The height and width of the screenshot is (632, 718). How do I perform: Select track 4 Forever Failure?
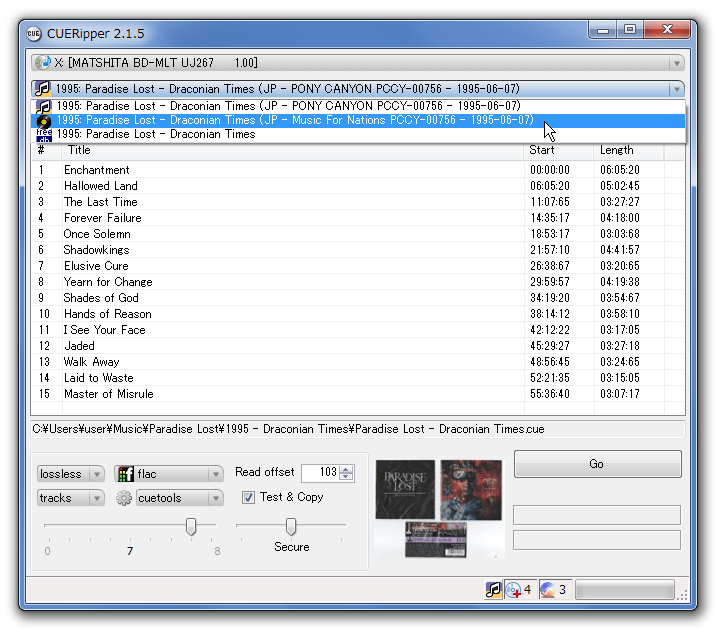point(358,218)
